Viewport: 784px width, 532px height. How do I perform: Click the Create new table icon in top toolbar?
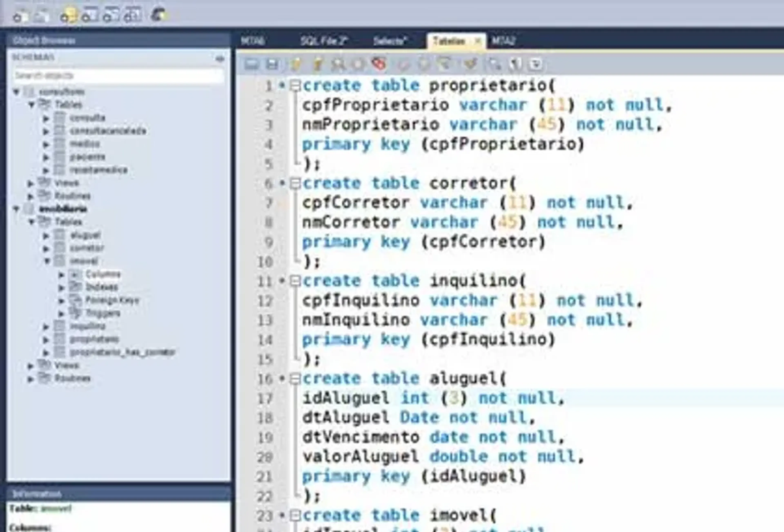coord(90,16)
